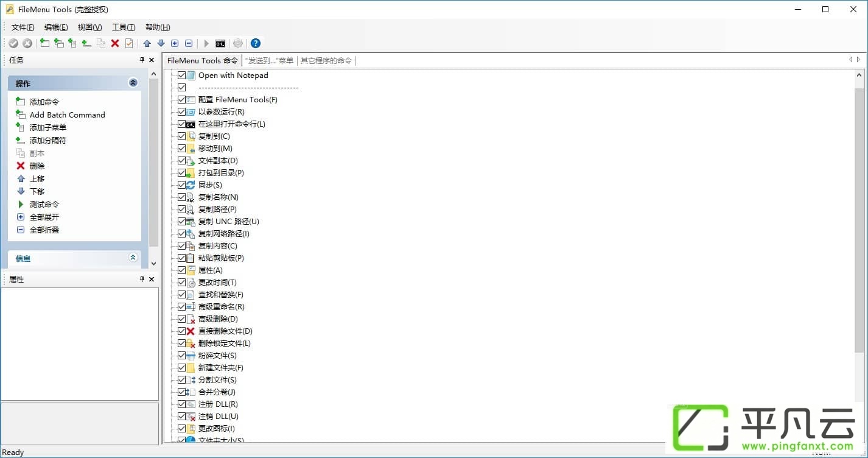Disable the 在这里打开命令行(L) checkbox
This screenshot has width=868, height=458.
pos(181,124)
